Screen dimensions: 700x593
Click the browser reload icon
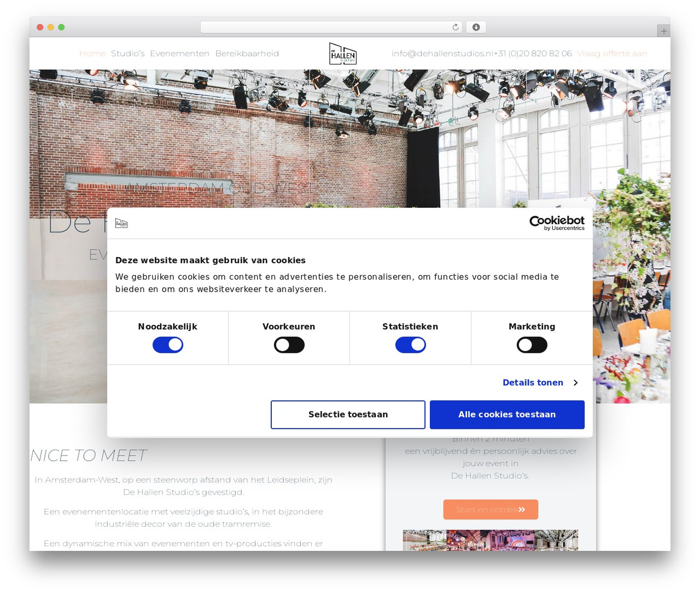click(456, 27)
